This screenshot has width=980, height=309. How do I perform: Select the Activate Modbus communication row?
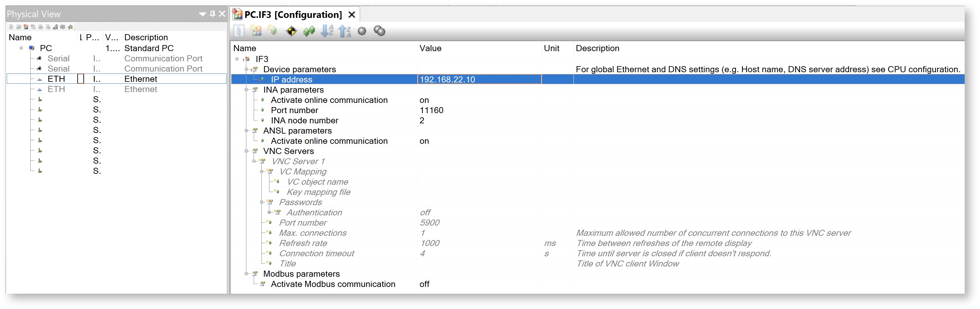tap(333, 284)
